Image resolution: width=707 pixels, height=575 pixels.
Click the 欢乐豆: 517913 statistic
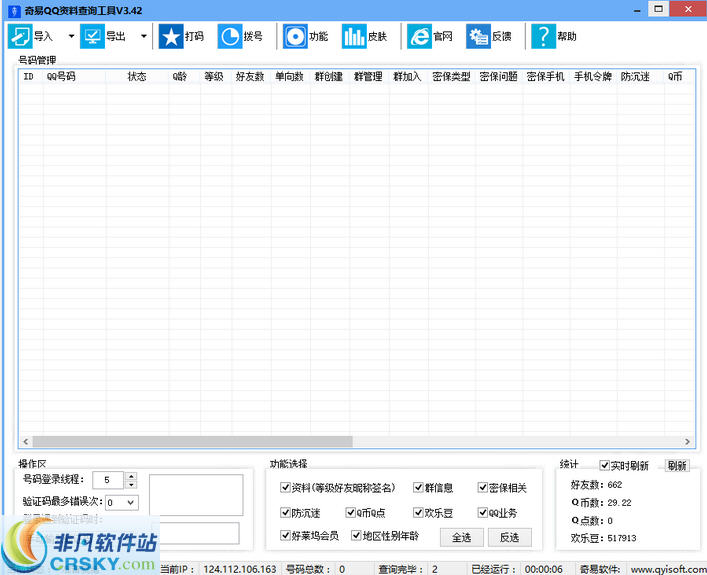pos(604,538)
